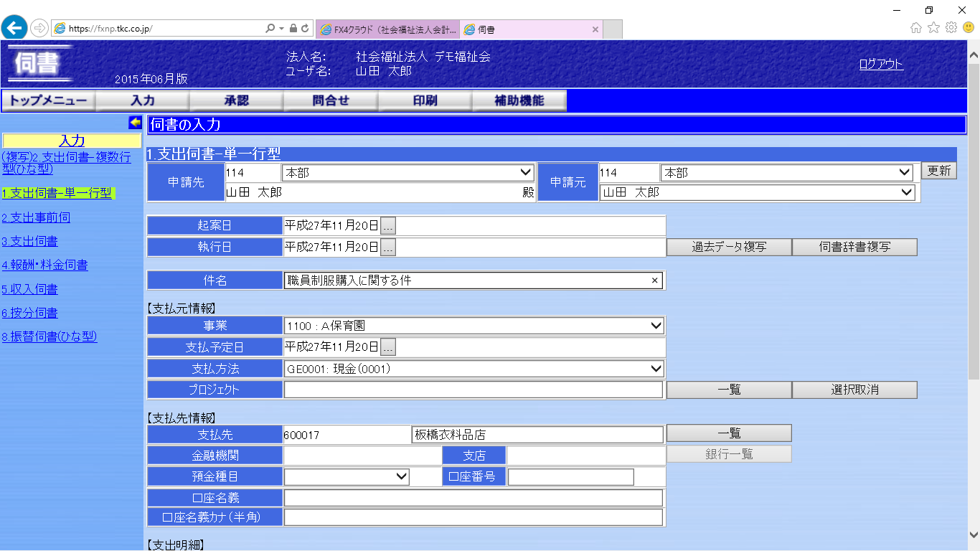
Task: Click the page scrollbar down arrow
Action: 974,534
